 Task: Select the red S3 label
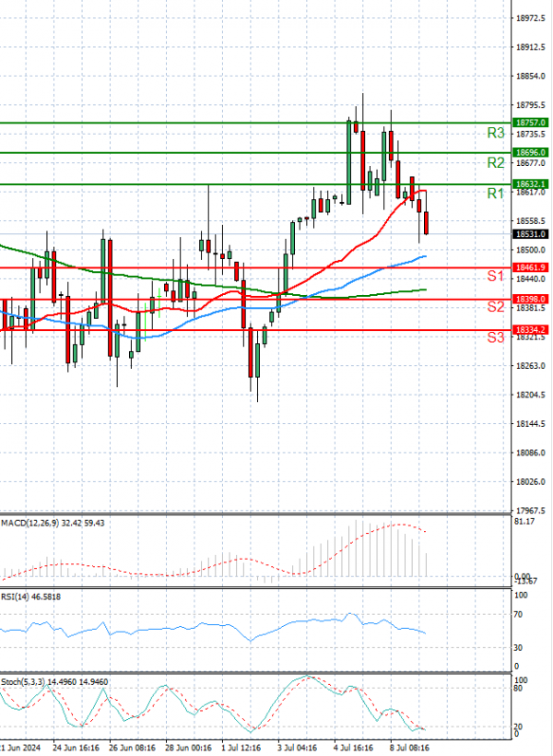496,337
